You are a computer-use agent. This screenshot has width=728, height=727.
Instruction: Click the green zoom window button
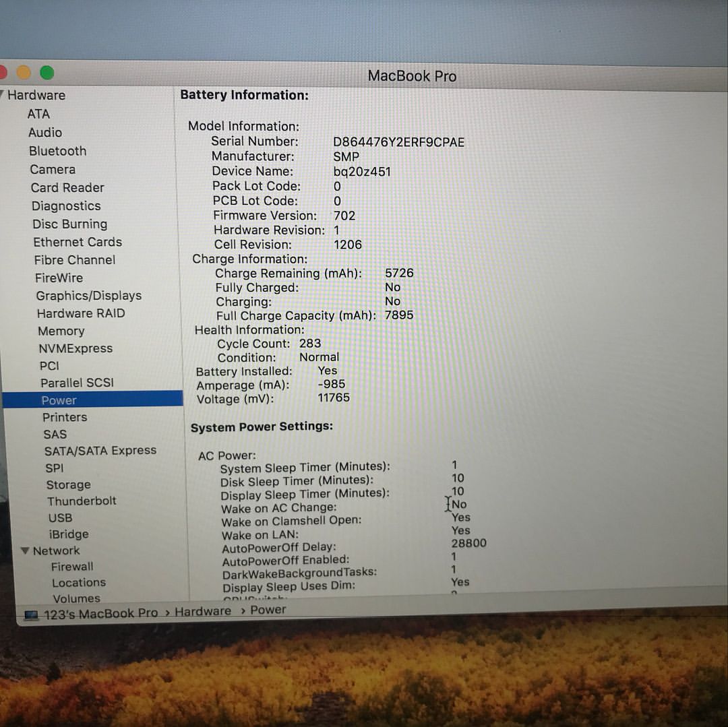(47, 73)
